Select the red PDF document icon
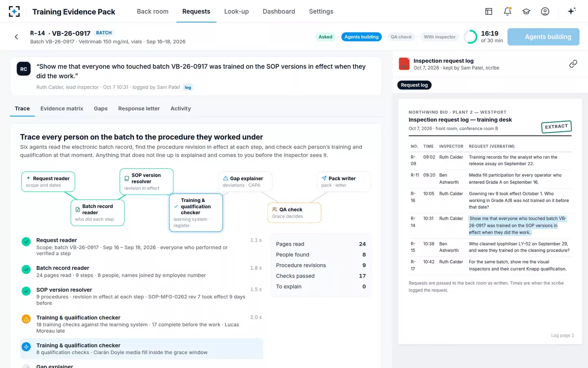Image resolution: width=588 pixels, height=368 pixels. 404,64
